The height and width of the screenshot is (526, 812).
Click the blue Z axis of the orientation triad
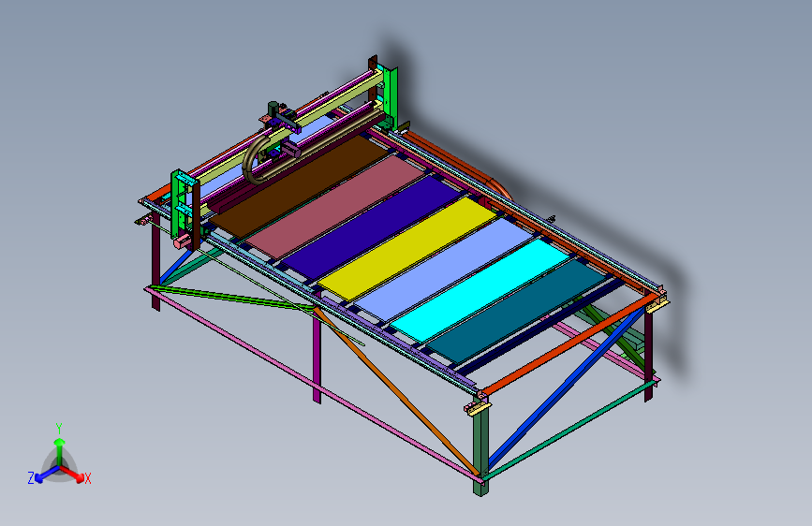coord(46,475)
